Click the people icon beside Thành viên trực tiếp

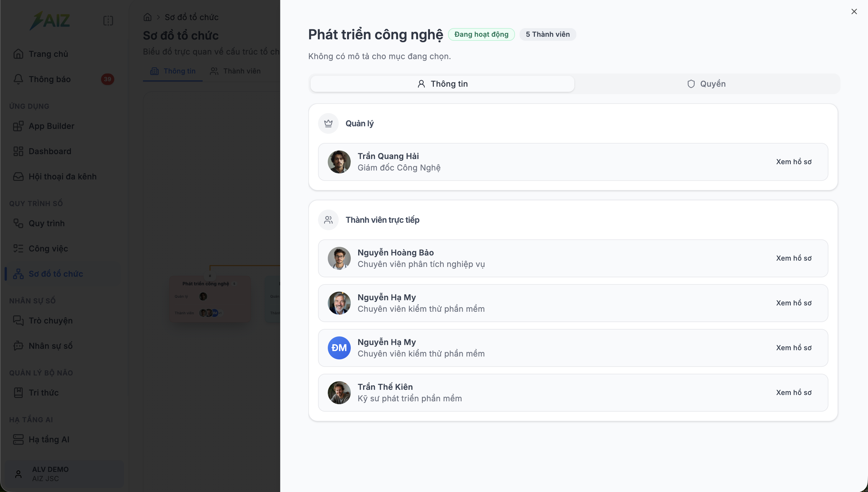328,220
